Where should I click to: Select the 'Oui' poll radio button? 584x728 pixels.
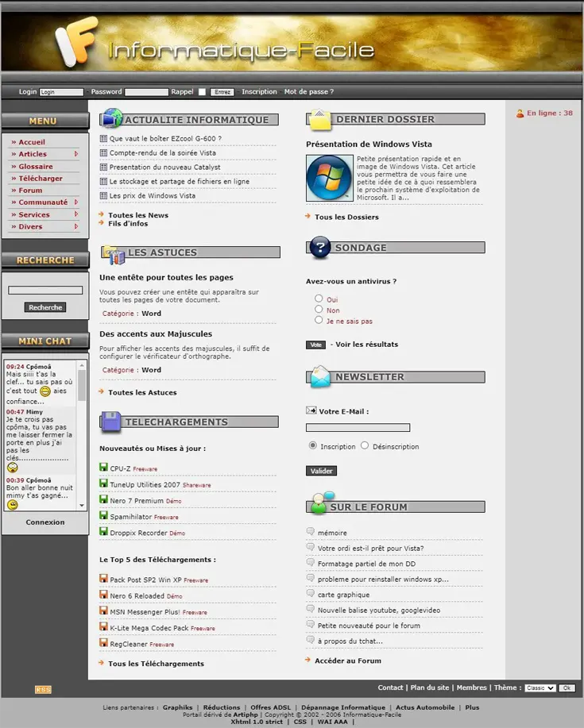click(x=319, y=299)
